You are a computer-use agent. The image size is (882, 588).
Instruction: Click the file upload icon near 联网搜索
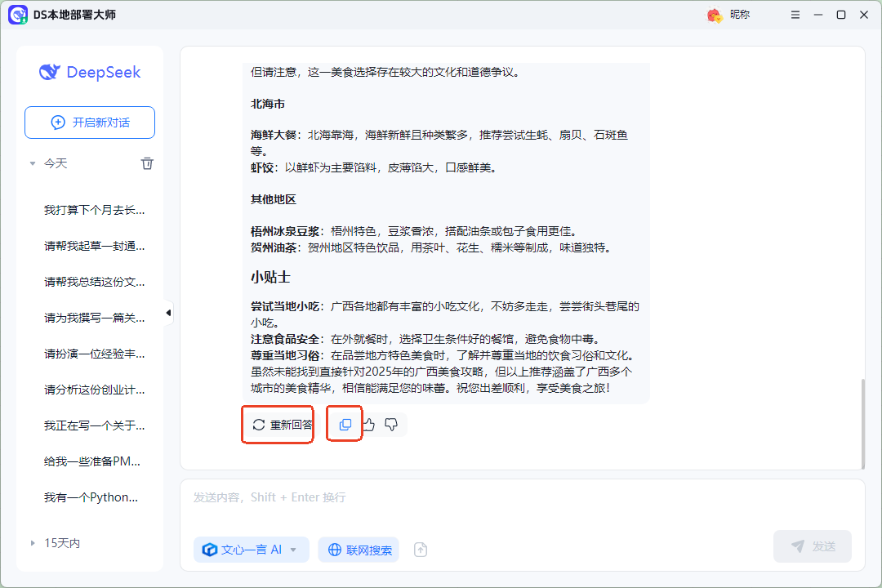[x=421, y=549]
